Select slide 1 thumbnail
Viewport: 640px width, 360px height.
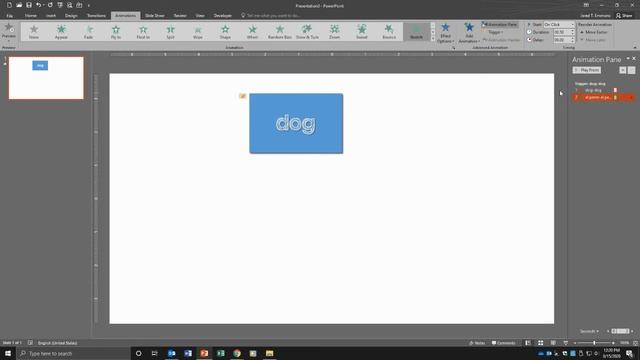[x=46, y=78]
